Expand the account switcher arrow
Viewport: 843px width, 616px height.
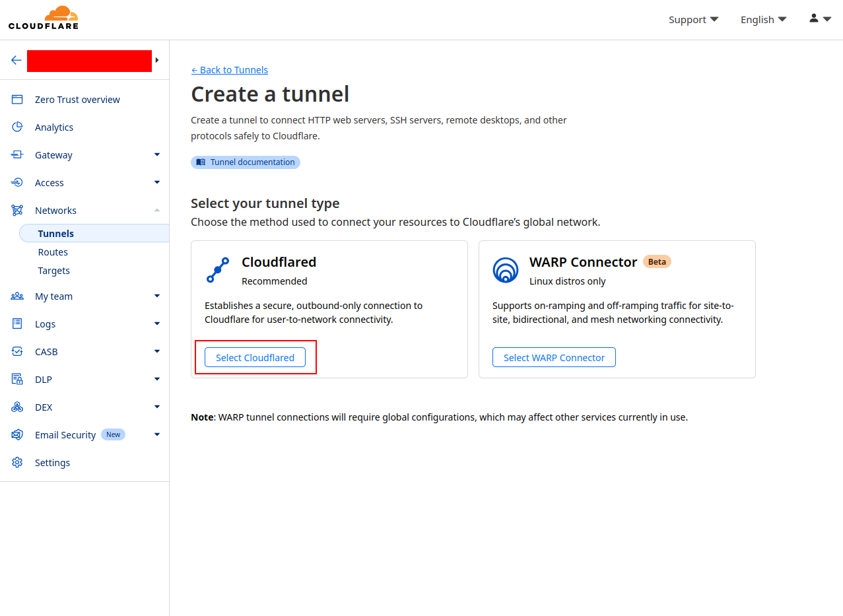(157, 60)
